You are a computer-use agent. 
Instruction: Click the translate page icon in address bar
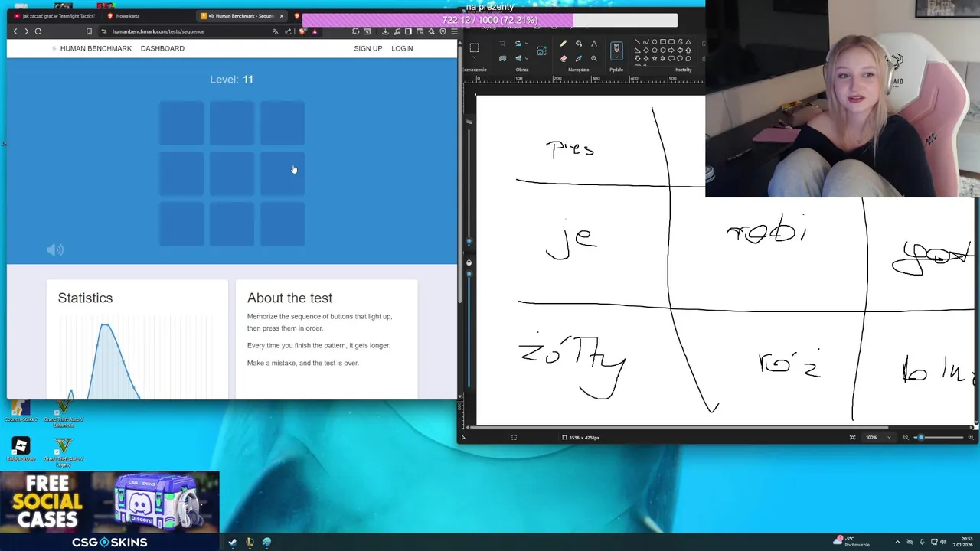[276, 31]
